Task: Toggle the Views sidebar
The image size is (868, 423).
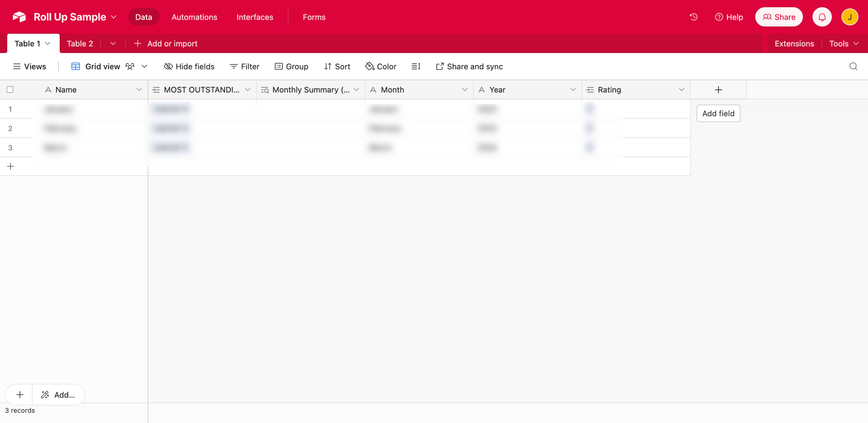Action: 29,66
